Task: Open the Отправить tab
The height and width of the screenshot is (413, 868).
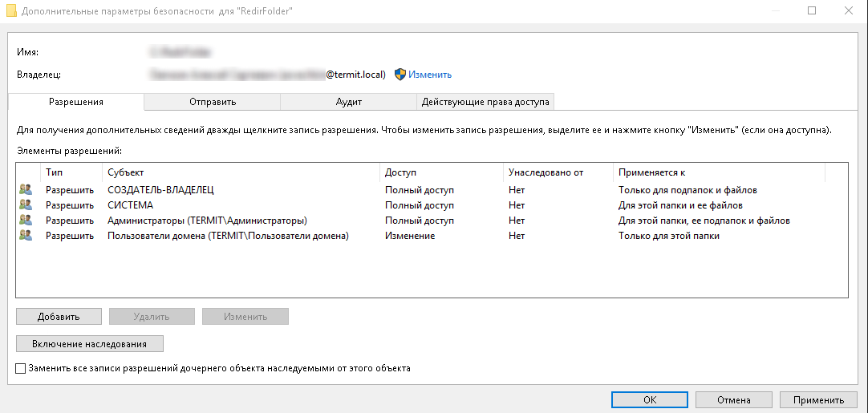Action: (x=213, y=102)
